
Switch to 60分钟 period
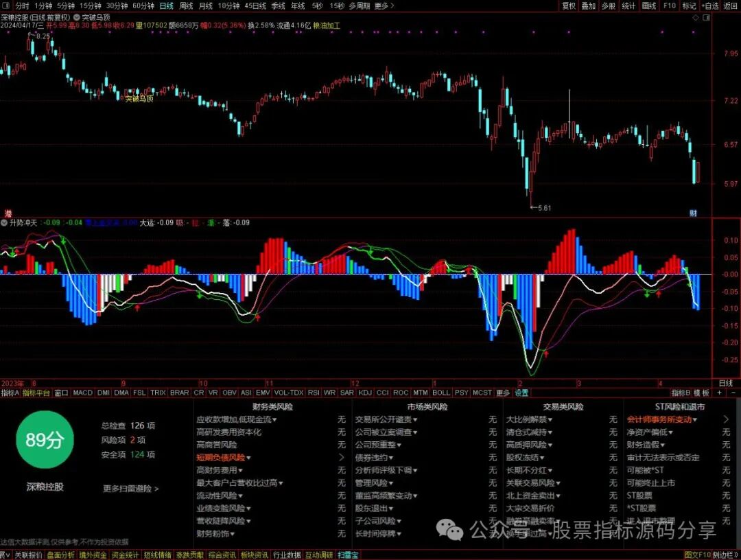coord(143,5)
